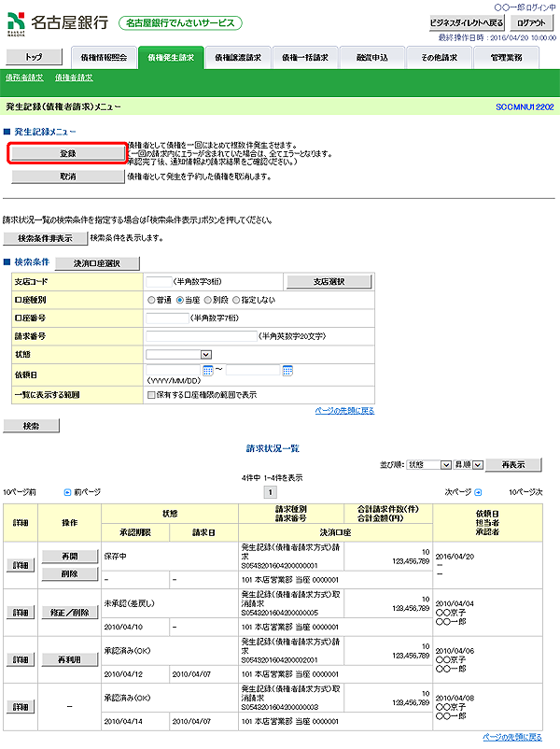Click 詳細 button for request S0543201604200000003
The width and height of the screenshot is (560, 749).
(x=21, y=708)
